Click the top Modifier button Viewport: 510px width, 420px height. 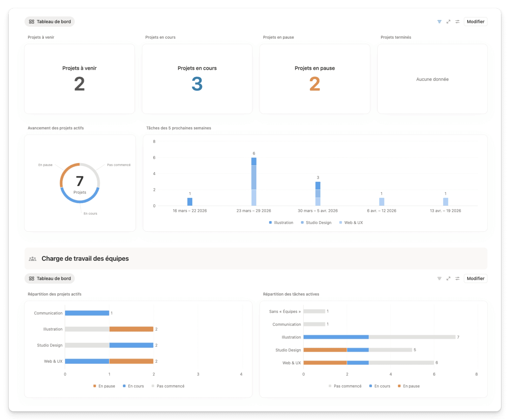475,22
